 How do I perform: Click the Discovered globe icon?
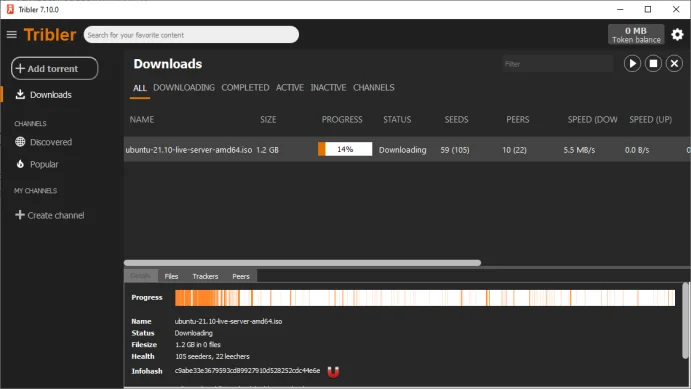pyautogui.click(x=20, y=142)
